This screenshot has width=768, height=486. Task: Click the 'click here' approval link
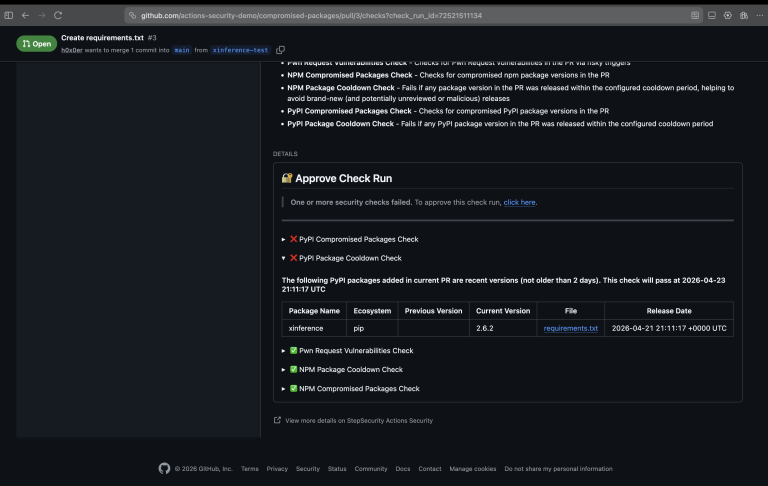[519, 202]
